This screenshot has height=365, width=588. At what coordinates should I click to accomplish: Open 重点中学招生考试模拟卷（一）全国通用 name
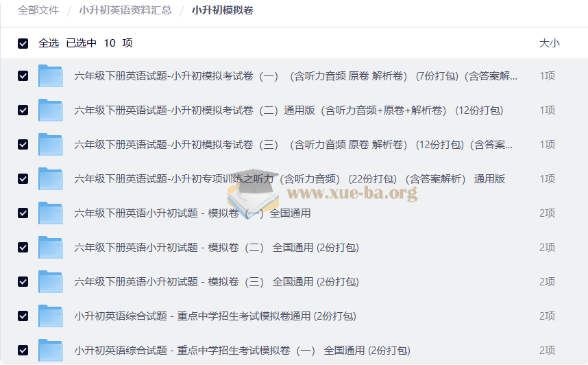(242, 351)
